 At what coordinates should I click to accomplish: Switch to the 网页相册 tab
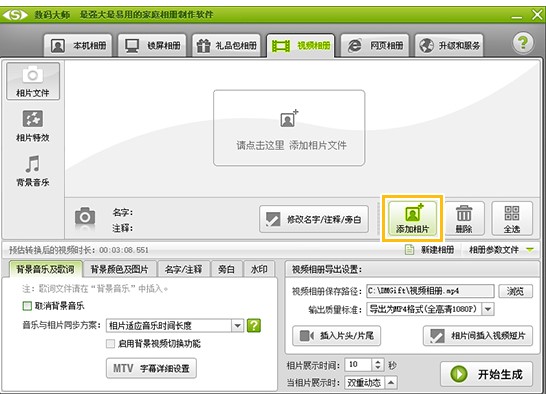(x=375, y=45)
